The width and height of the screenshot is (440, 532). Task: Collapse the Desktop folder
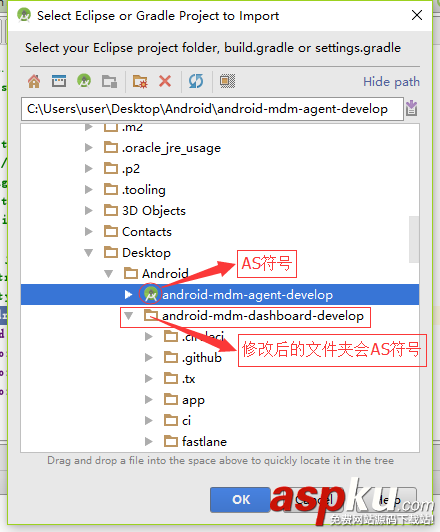[x=89, y=253]
